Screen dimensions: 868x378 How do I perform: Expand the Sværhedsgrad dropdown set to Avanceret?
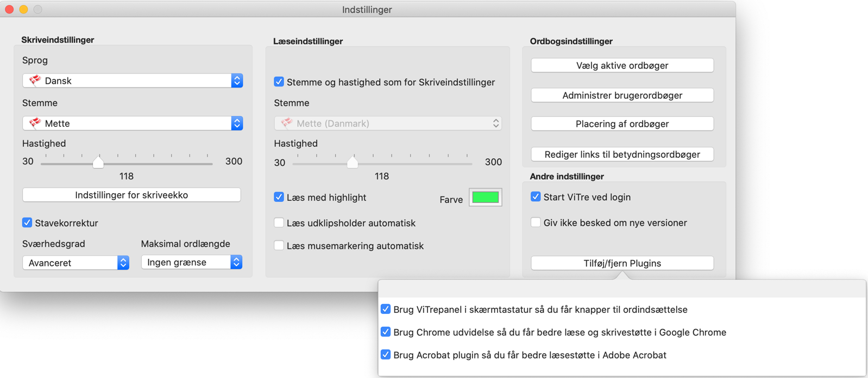click(x=76, y=263)
